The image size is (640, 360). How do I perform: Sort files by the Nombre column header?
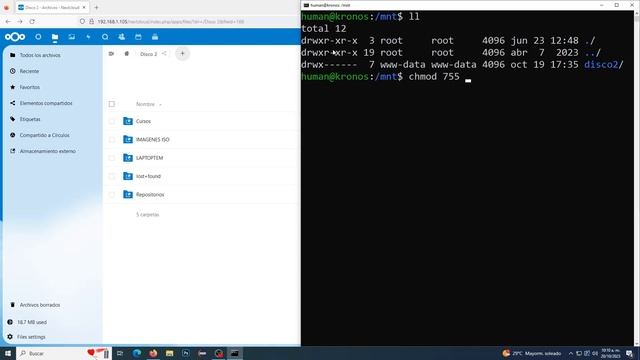(x=145, y=104)
